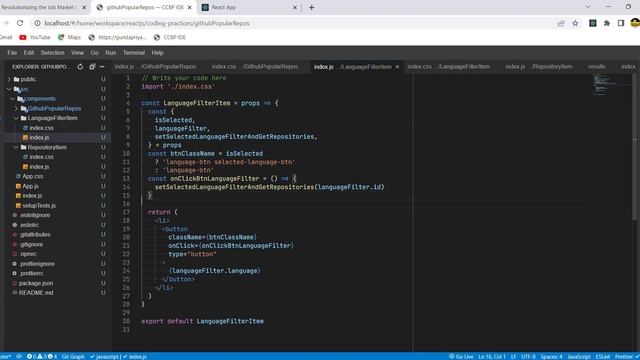Open the Run menu
The width and height of the screenshot is (640, 360).
point(111,53)
